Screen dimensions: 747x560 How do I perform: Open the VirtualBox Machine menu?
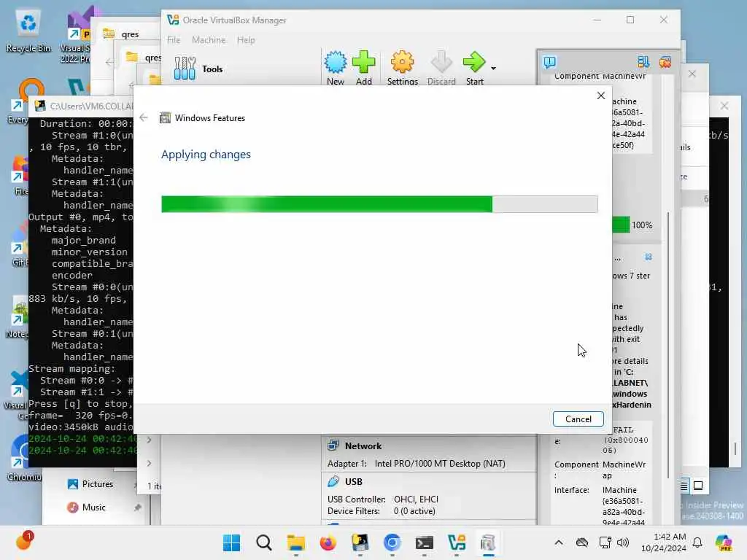click(x=209, y=40)
